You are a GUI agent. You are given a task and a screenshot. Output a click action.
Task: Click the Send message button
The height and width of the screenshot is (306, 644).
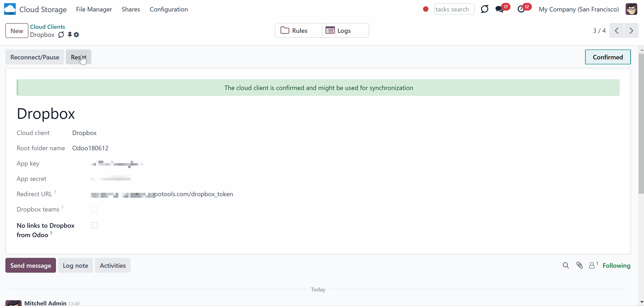[31, 265]
